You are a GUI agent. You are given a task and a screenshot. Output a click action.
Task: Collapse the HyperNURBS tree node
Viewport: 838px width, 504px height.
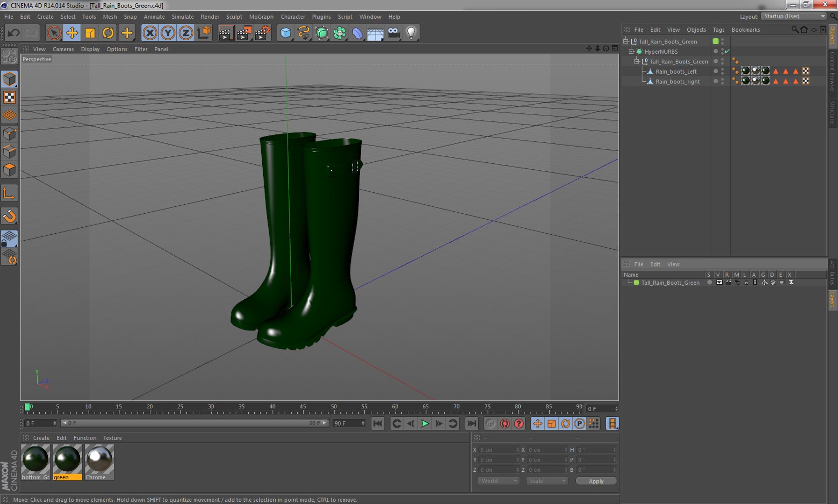(x=631, y=51)
